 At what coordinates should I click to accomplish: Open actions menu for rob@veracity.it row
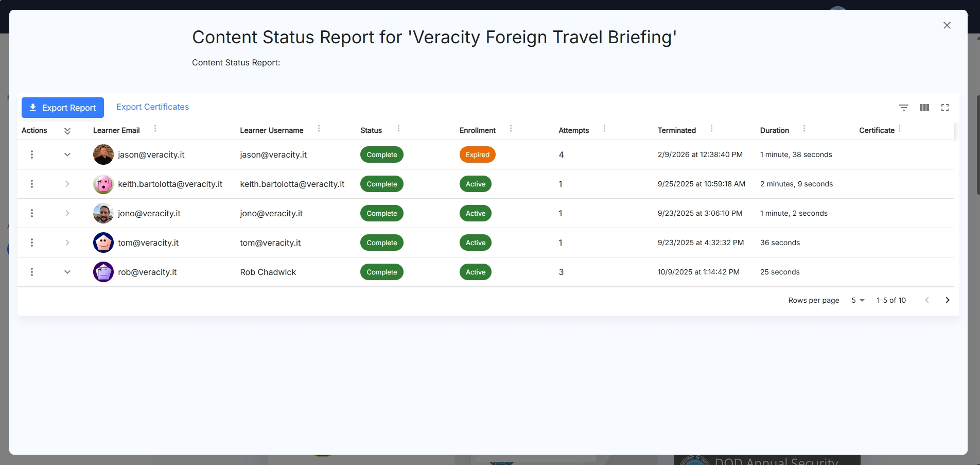point(32,272)
